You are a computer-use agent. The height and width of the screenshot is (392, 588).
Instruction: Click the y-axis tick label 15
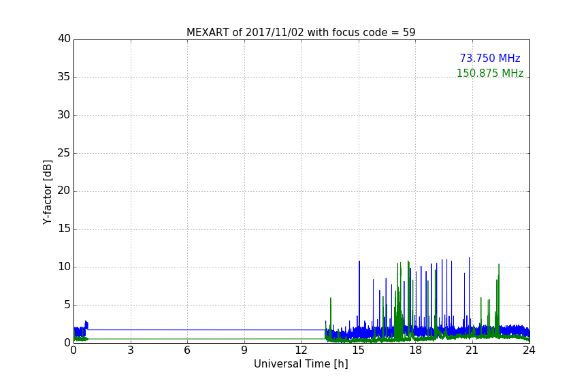tap(64, 229)
